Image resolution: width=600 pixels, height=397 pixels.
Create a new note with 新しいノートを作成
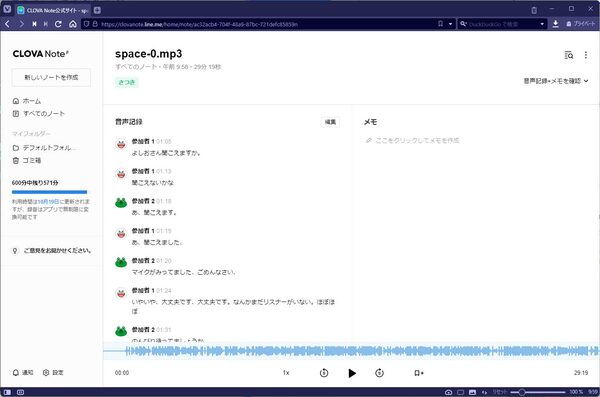click(x=51, y=77)
